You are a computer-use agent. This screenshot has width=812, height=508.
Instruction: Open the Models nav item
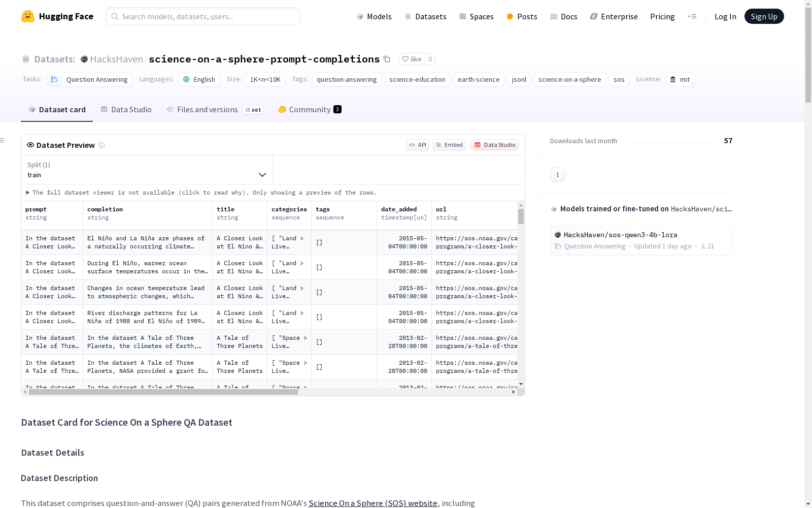coord(374,16)
